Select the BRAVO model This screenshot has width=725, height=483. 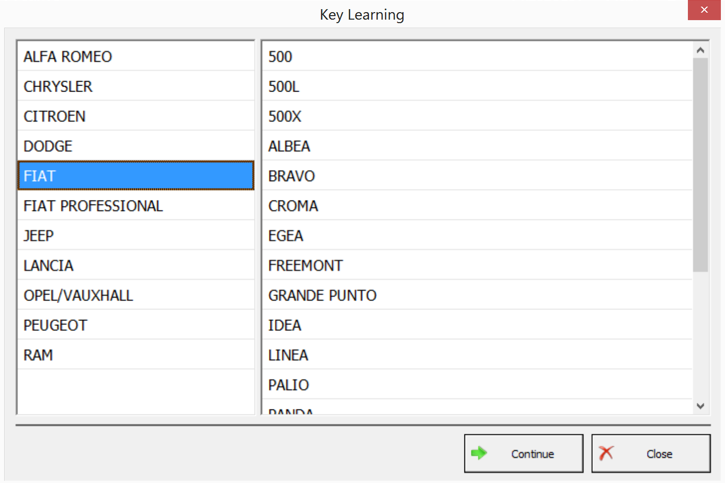pyautogui.click(x=477, y=176)
